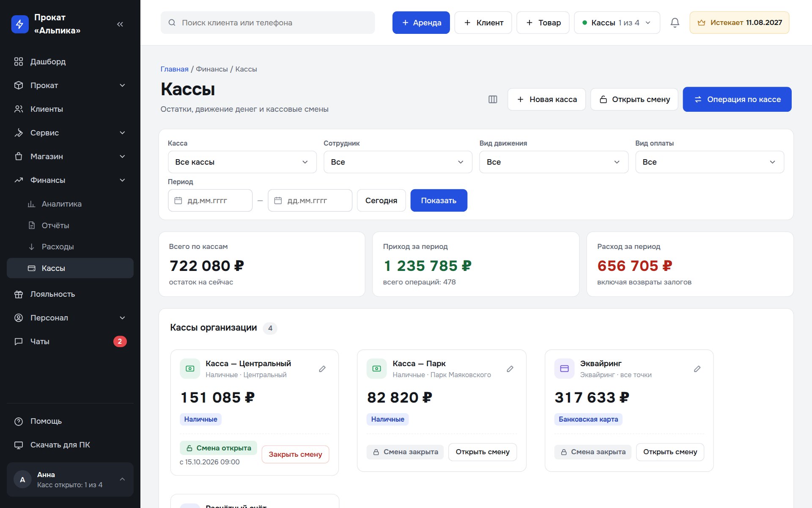Screen dimensions: 812x508
Task: Expand the Сервис sidebar section
Action: pos(70,133)
